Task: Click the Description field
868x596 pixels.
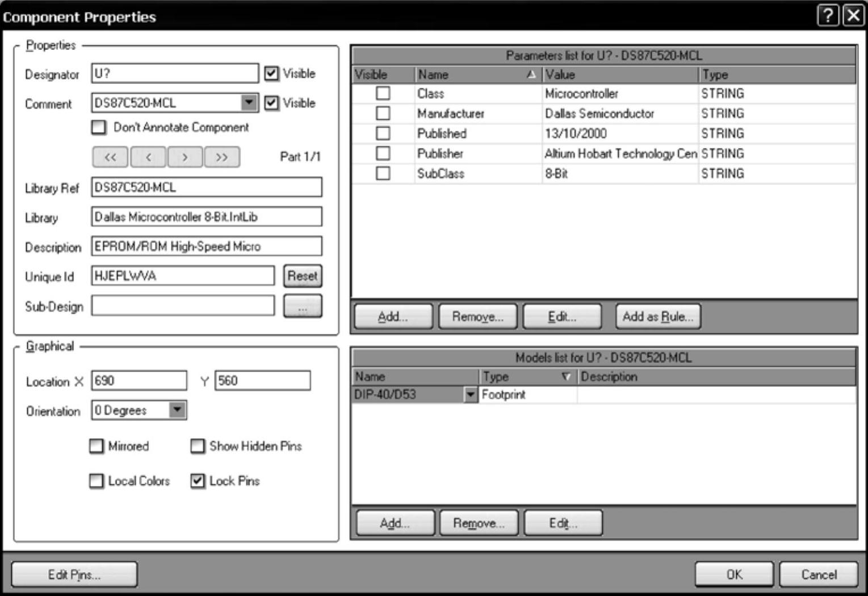Action: pyautogui.click(x=207, y=246)
